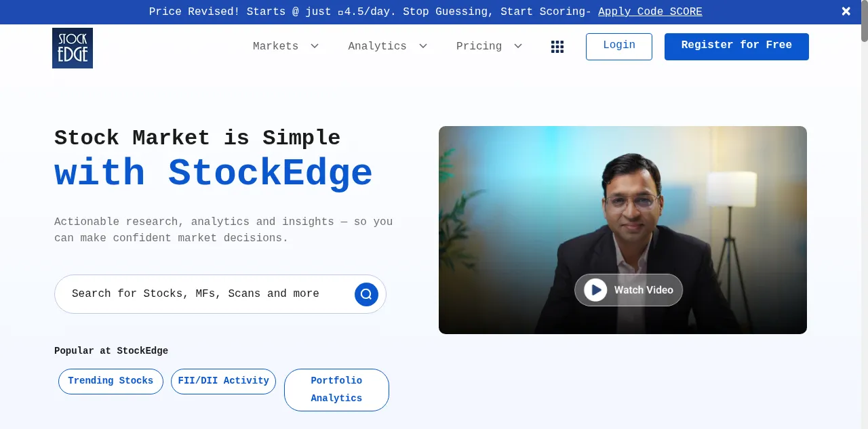Click the 'Actionable research, analytics and insights' paragraph
868x429 pixels.
pos(224,230)
